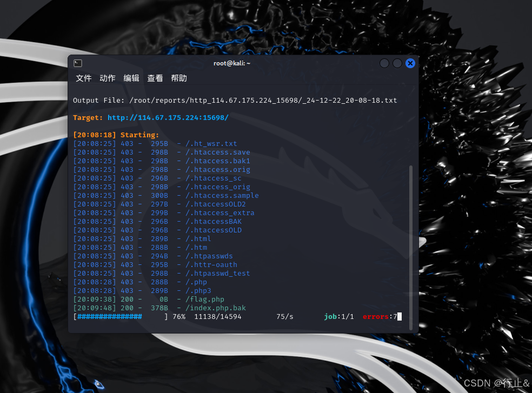This screenshot has width=532, height=393.
Task: Click the /.ht_wsr.txt entry
Action: (x=211, y=144)
